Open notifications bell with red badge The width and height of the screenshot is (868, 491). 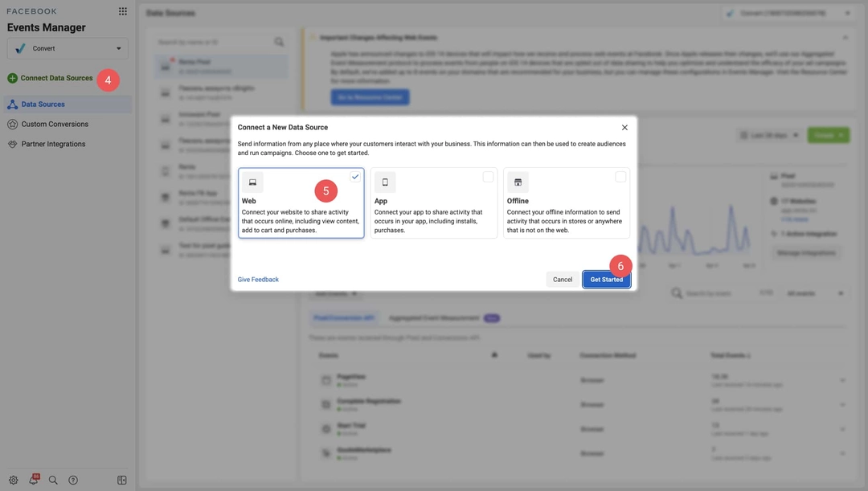[x=33, y=480]
